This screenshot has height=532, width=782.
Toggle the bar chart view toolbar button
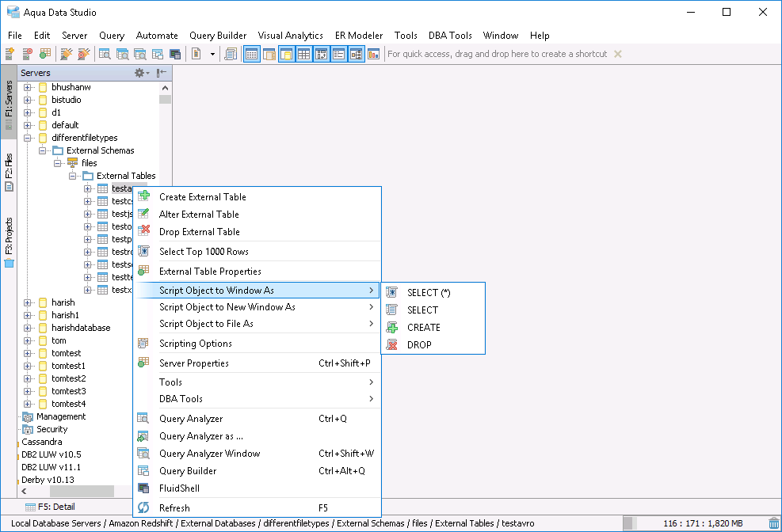click(373, 54)
